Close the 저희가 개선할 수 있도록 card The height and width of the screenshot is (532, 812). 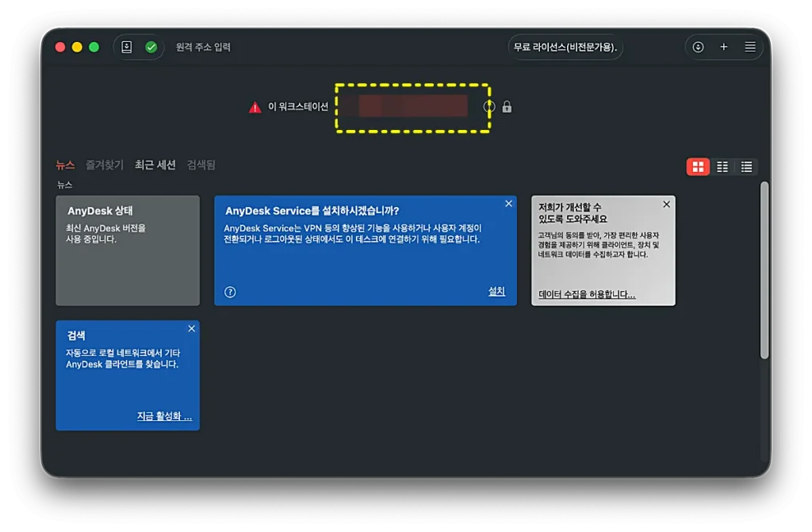pos(666,205)
